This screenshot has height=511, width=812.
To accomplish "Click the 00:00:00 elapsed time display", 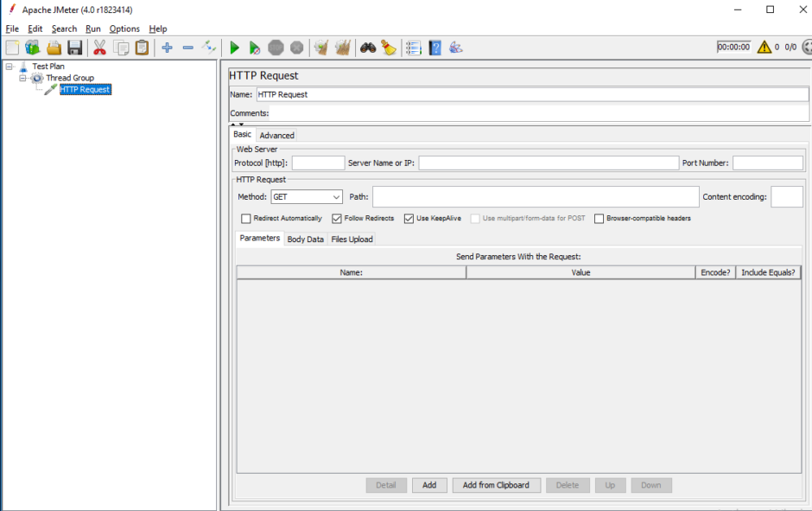I will pos(733,48).
